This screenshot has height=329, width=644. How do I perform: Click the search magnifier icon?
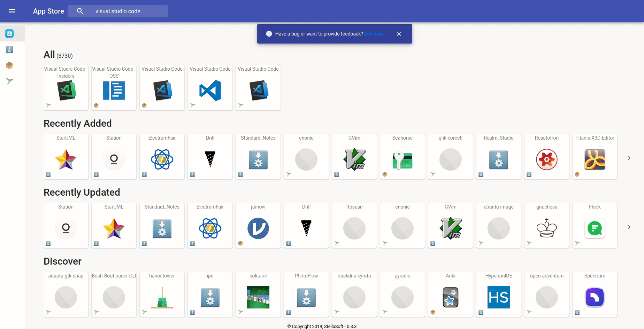pyautogui.click(x=80, y=11)
